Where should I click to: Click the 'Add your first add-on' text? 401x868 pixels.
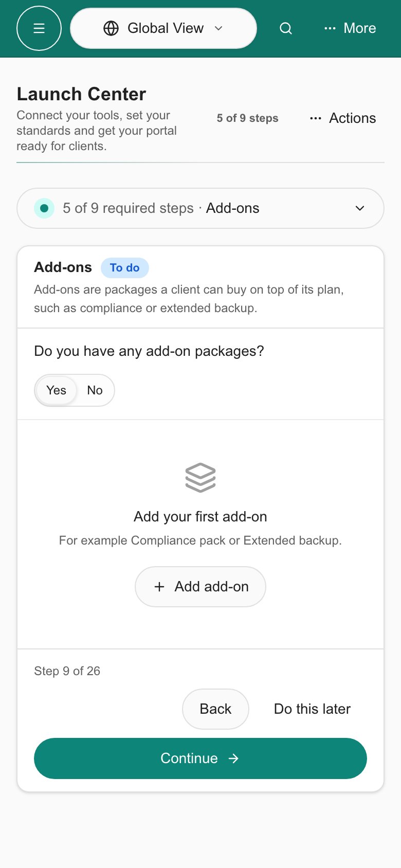pos(200,517)
